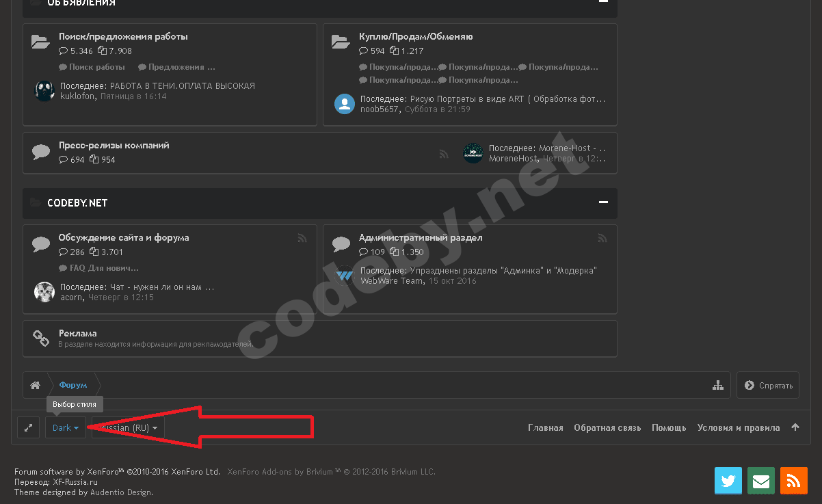Image resolution: width=822 pixels, height=504 pixels.
Task: Open email envelope contact button
Action: coord(761,481)
